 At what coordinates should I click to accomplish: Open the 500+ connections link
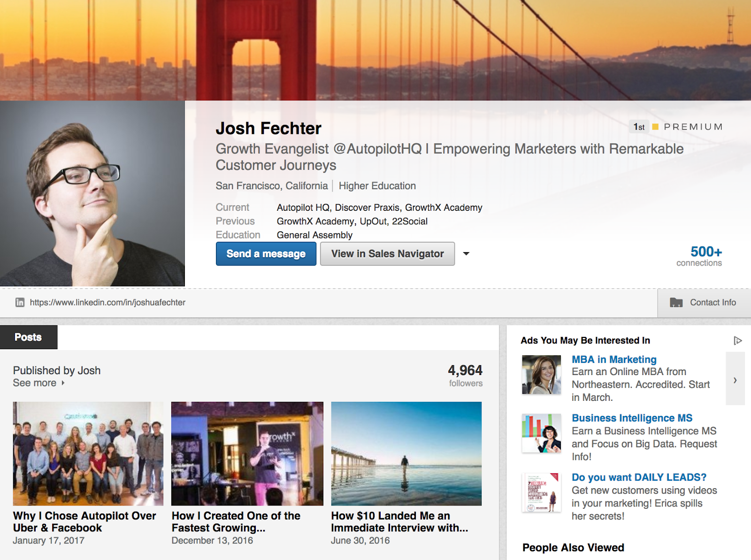(x=699, y=256)
